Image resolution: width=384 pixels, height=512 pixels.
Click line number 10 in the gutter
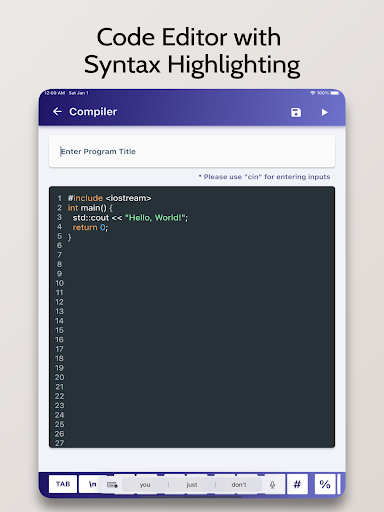(x=59, y=283)
